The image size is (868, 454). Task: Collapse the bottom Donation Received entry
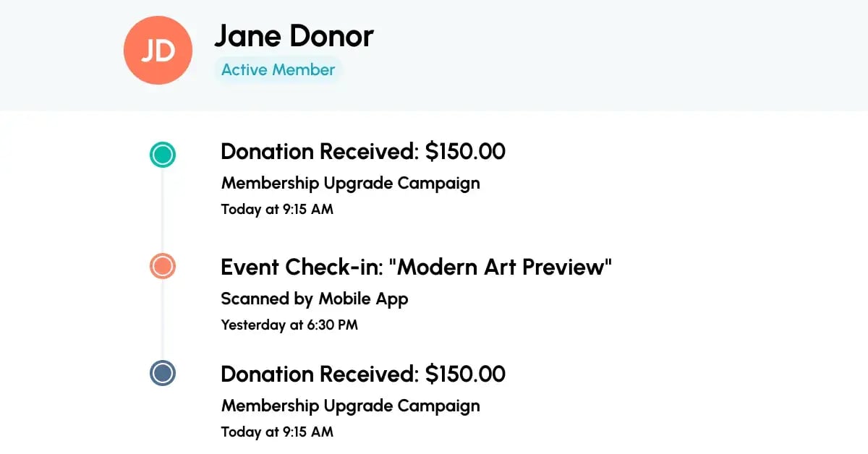click(x=363, y=374)
